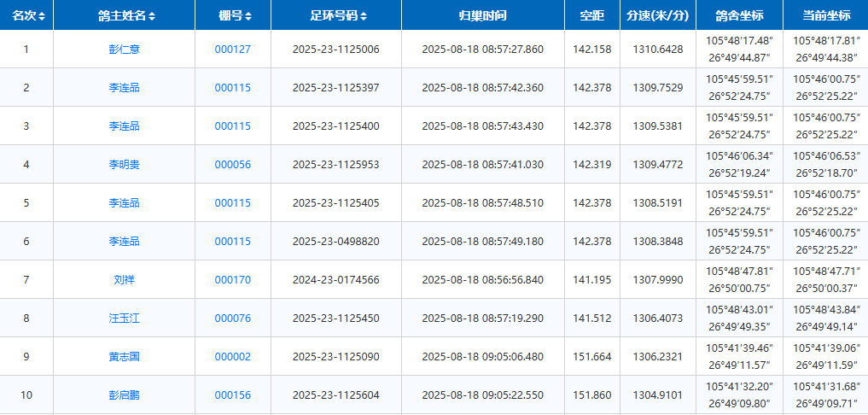Open loft number 000002 link
Screen dimensions: 868x415
(232, 357)
